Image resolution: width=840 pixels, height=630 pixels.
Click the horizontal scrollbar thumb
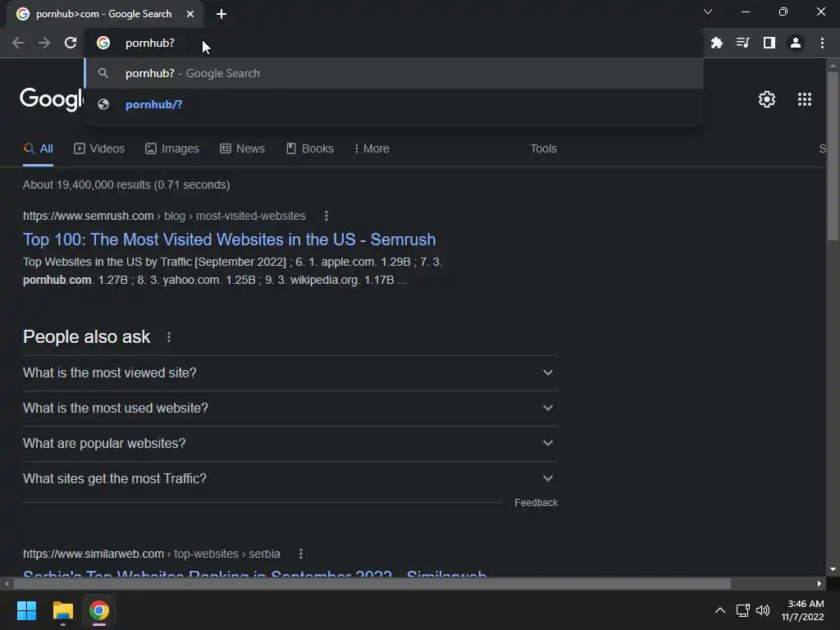click(x=372, y=584)
